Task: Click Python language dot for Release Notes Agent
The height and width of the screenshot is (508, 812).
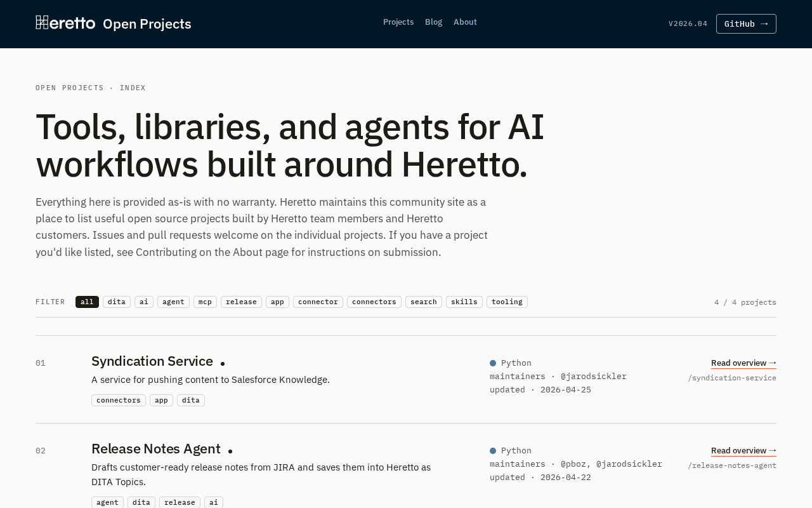Action: pyautogui.click(x=493, y=451)
